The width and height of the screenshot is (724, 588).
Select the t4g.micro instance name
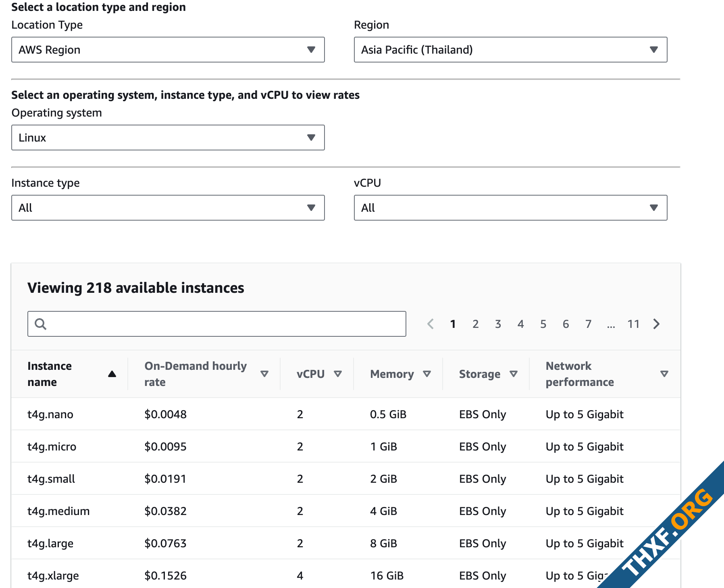(52, 446)
